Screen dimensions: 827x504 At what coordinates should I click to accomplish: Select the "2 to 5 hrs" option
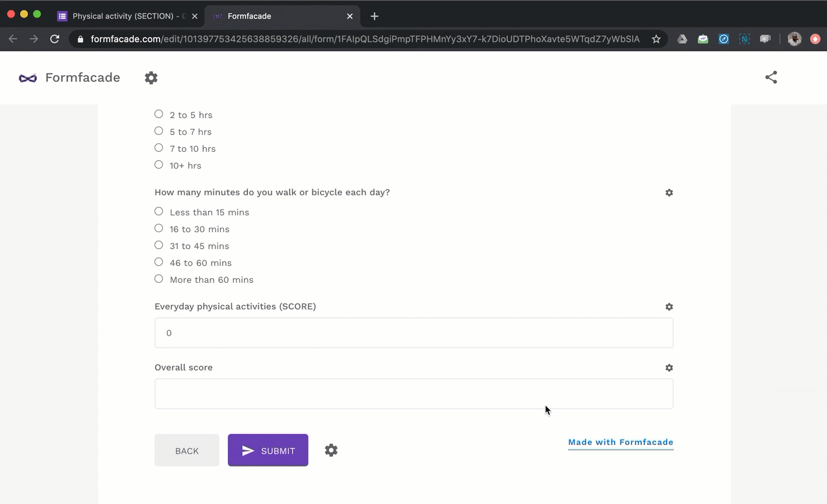tap(159, 114)
